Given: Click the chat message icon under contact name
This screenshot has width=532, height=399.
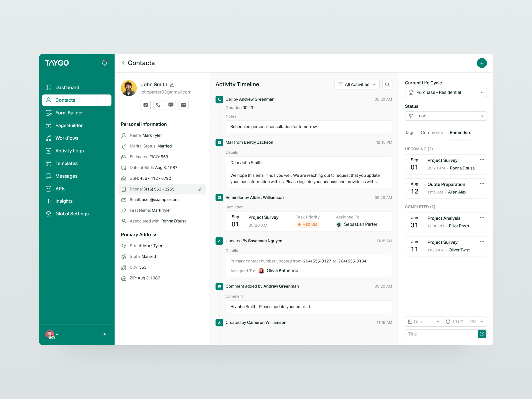Looking at the screenshot, I should 171,105.
